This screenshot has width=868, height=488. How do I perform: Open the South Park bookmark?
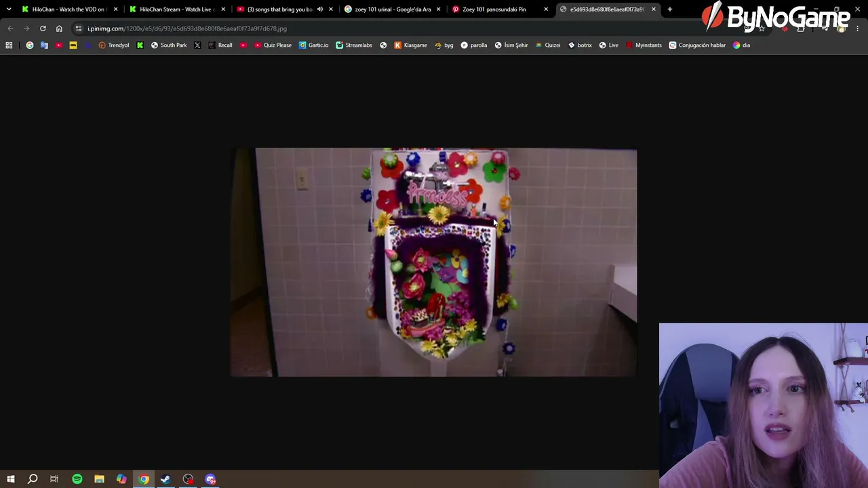[169, 45]
